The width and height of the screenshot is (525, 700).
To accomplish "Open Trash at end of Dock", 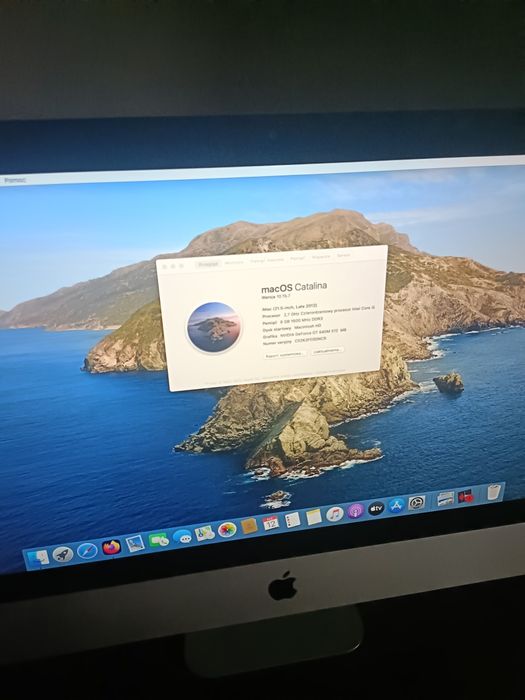I will pyautogui.click(x=494, y=492).
